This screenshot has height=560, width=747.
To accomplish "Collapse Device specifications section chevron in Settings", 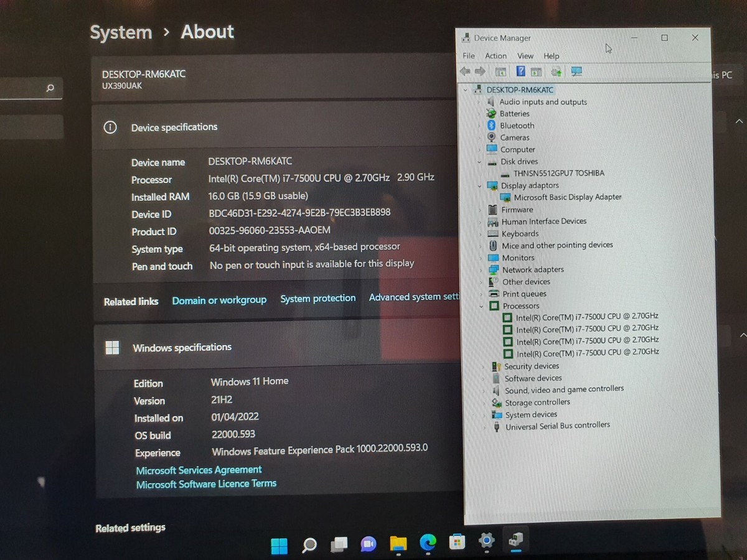I will (x=739, y=121).
